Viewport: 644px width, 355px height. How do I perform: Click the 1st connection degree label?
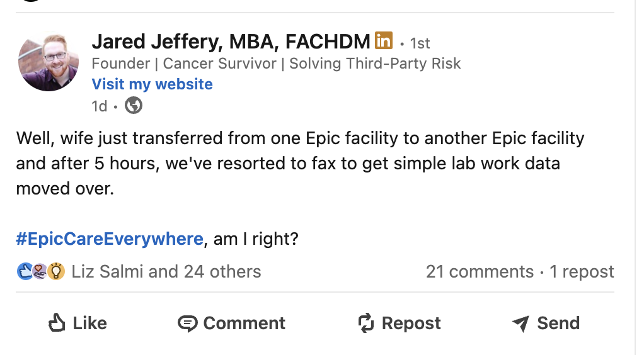point(420,43)
